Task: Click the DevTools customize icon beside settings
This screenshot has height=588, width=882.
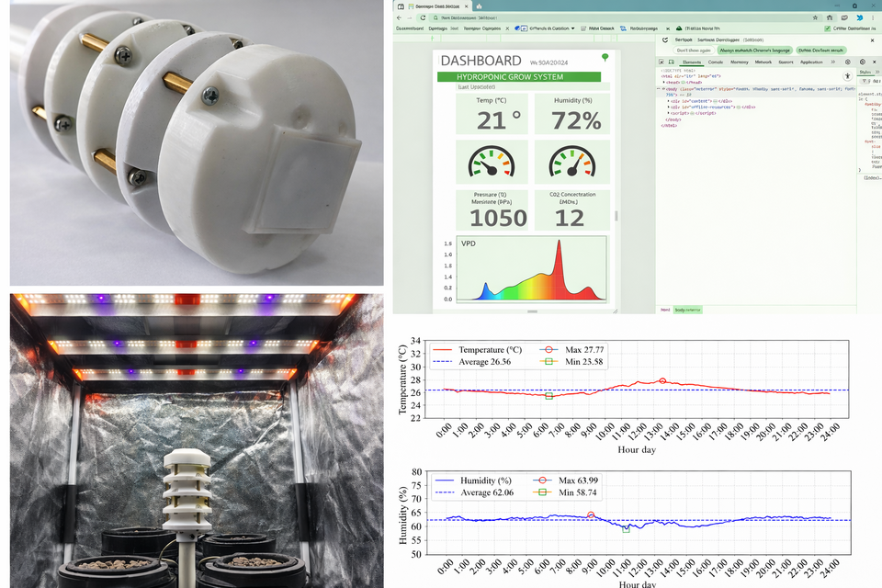Action: [x=863, y=62]
